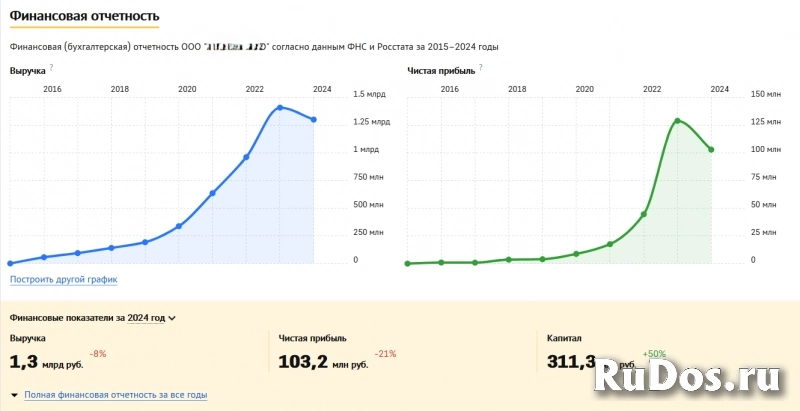Click the help icon next to Выручка
This screenshot has width=800, height=411.
51,68
